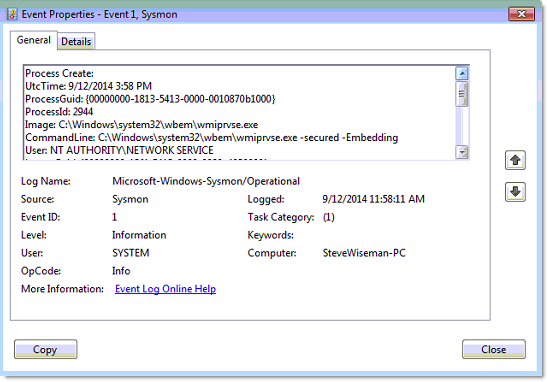This screenshot has height=382, width=548.
Task: Click the Level value 'Information'
Action: pyautogui.click(x=139, y=235)
